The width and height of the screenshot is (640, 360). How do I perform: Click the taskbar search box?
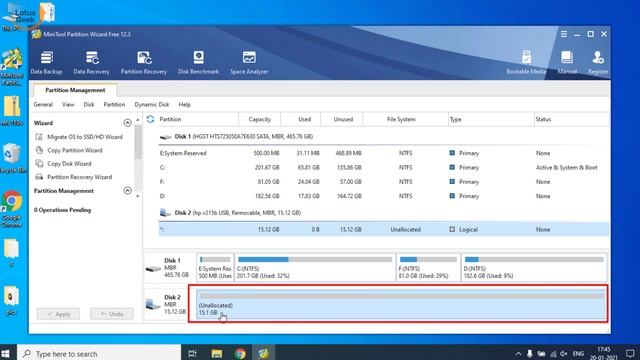[99, 353]
